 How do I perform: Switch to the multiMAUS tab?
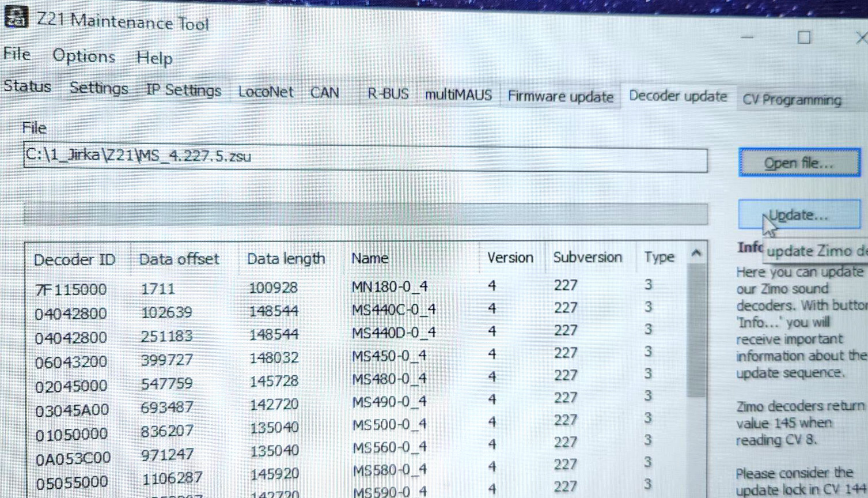point(458,95)
